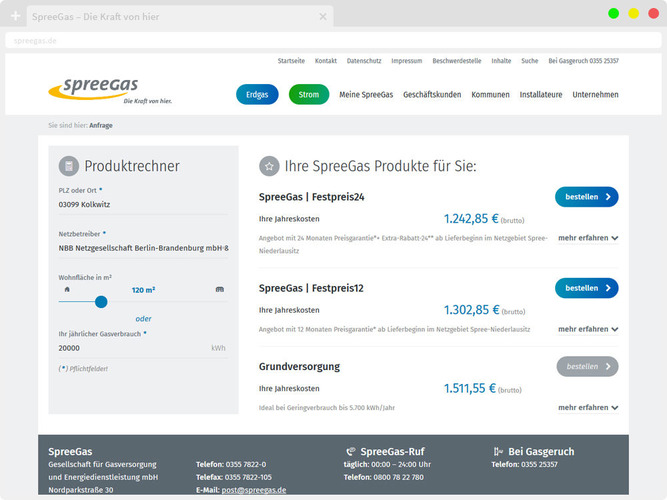The width and height of the screenshot is (667, 500).
Task: Click the Bei Gasgeruch footer icon
Action: [x=498, y=451]
